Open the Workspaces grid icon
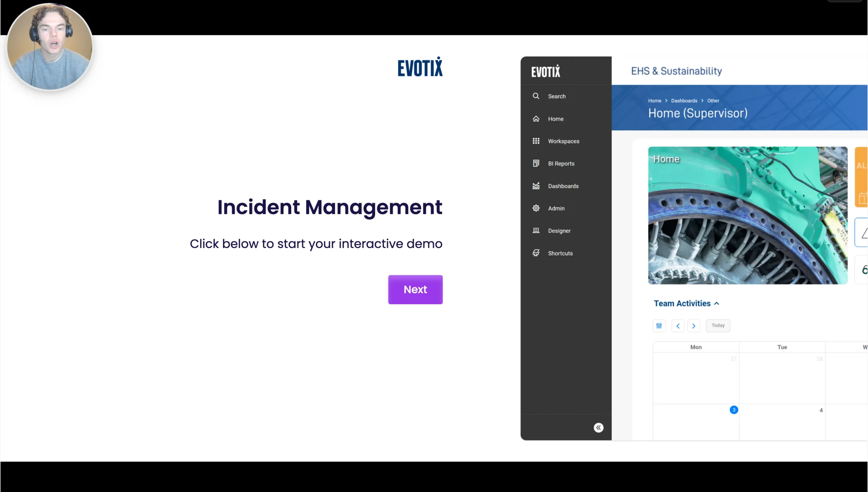Screen dimensions: 868x492 point(536,141)
